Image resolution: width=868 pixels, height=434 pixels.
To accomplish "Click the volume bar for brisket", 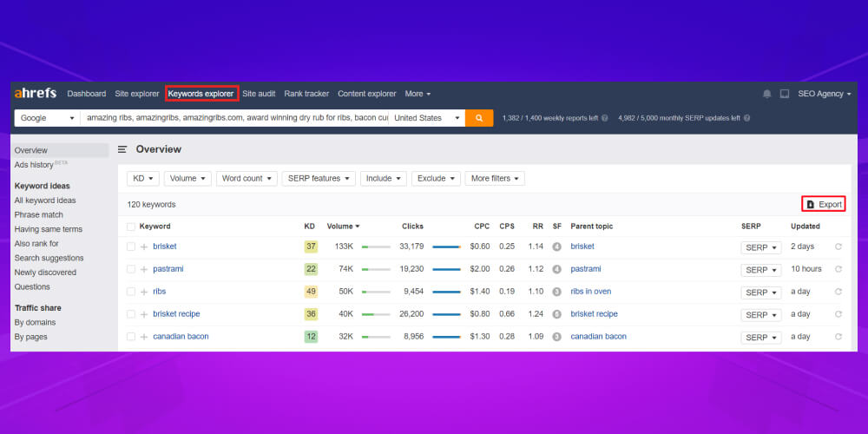I will pyautogui.click(x=376, y=247).
